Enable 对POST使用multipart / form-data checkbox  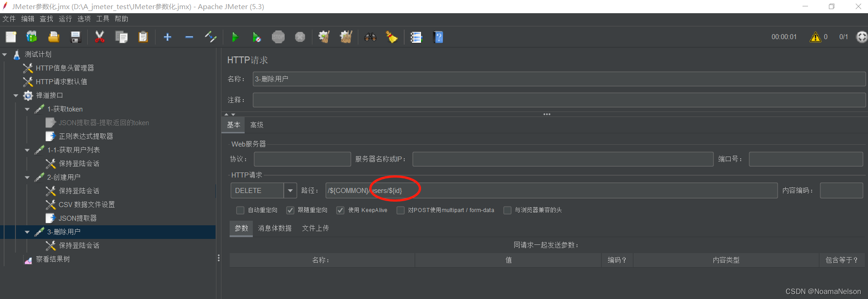point(400,210)
